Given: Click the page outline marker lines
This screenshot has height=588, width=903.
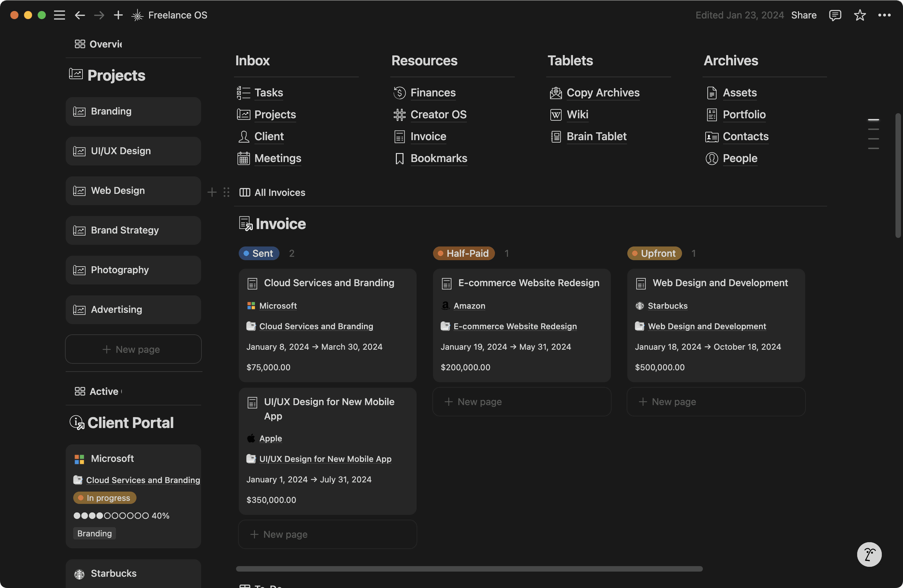Looking at the screenshot, I should coord(873,134).
